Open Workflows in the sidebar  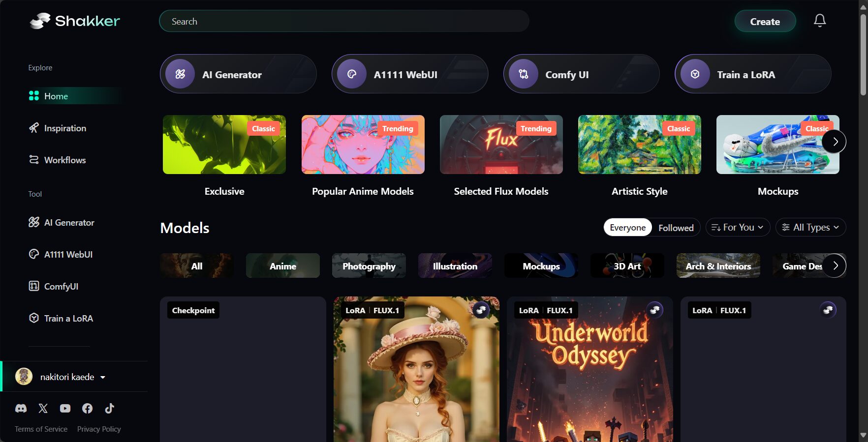(65, 160)
